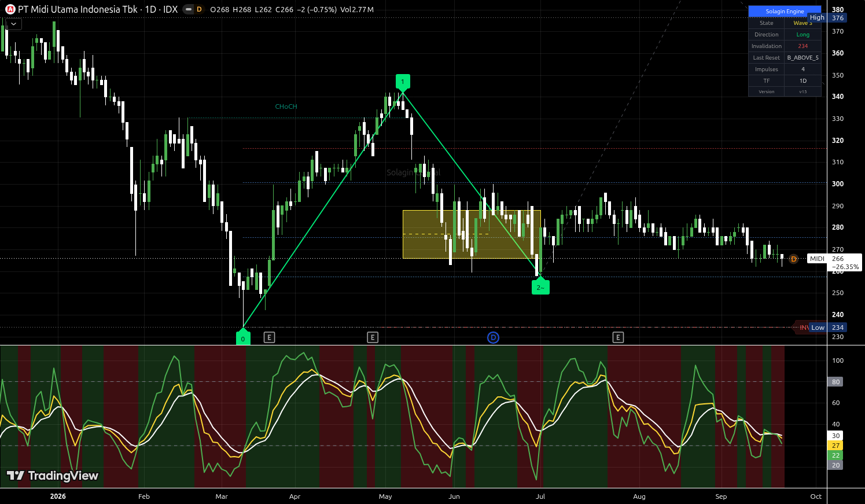Click the CHoCH label on the chart
The image size is (865, 504).
point(286,106)
